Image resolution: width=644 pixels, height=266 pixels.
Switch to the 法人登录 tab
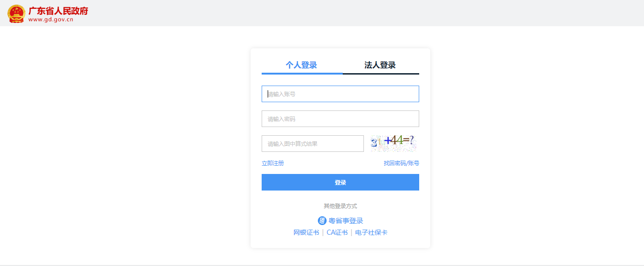(x=380, y=65)
